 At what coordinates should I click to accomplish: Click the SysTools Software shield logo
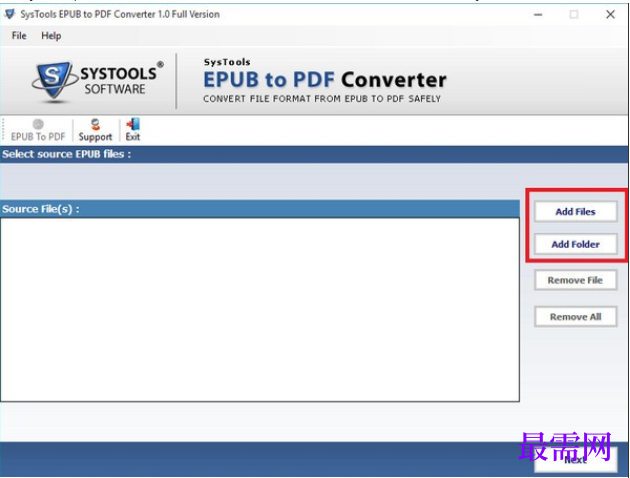(54, 80)
